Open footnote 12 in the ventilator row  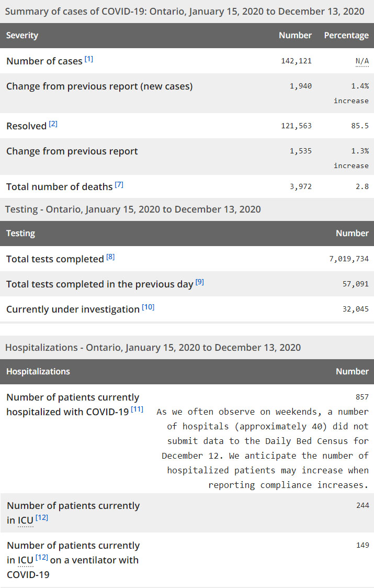(42, 558)
